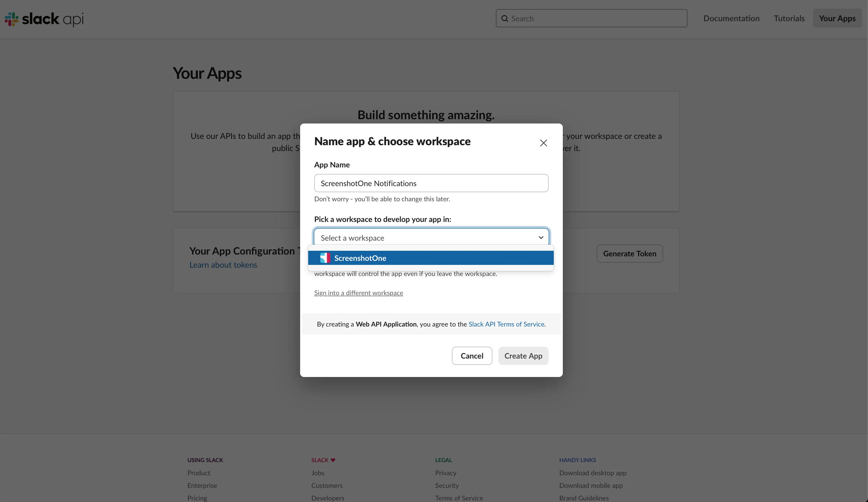Click Generate Token
Screen dimensions: 868x502
tap(629, 254)
